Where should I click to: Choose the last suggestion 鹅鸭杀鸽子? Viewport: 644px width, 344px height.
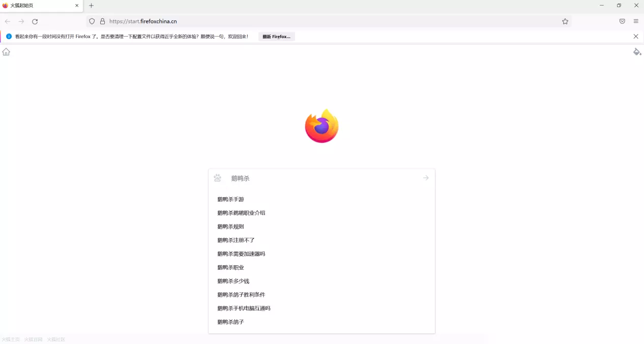coord(321,322)
